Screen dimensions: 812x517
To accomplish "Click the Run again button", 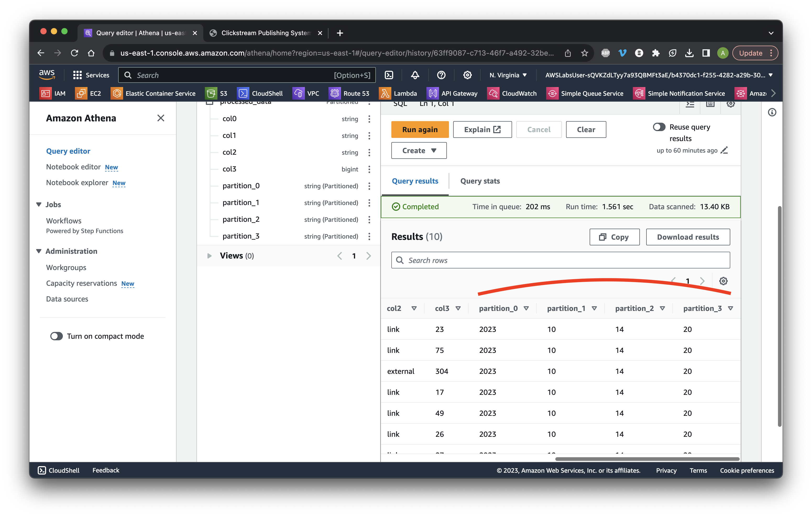I will tap(420, 130).
